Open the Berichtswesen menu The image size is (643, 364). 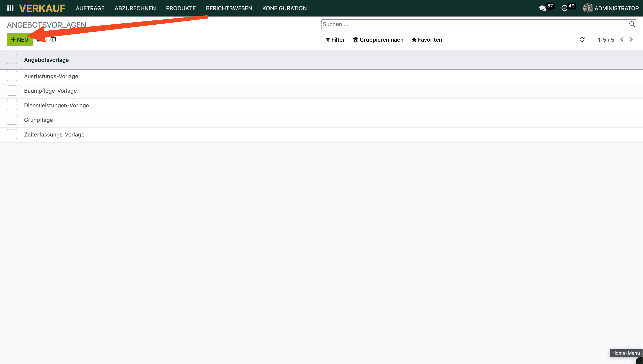229,8
